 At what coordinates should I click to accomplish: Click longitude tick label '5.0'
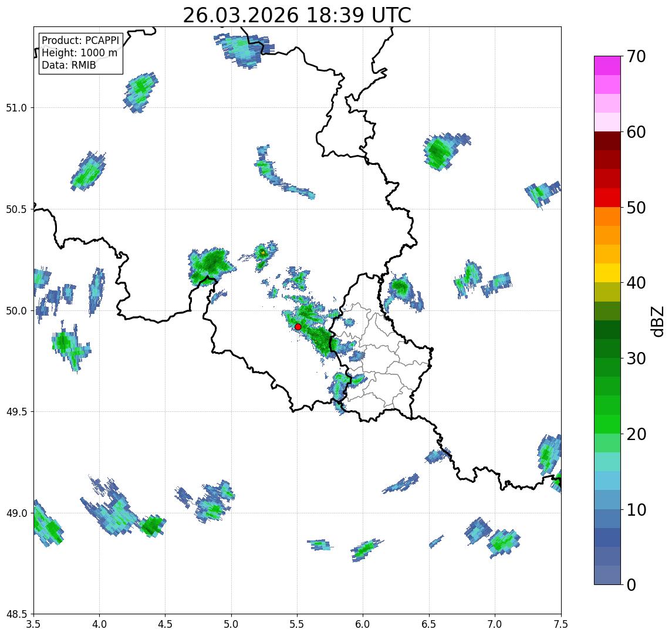point(231,624)
